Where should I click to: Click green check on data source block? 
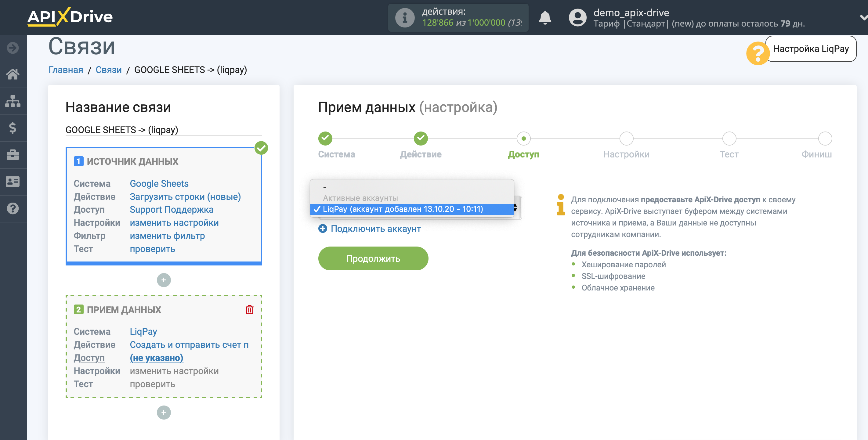point(261,148)
